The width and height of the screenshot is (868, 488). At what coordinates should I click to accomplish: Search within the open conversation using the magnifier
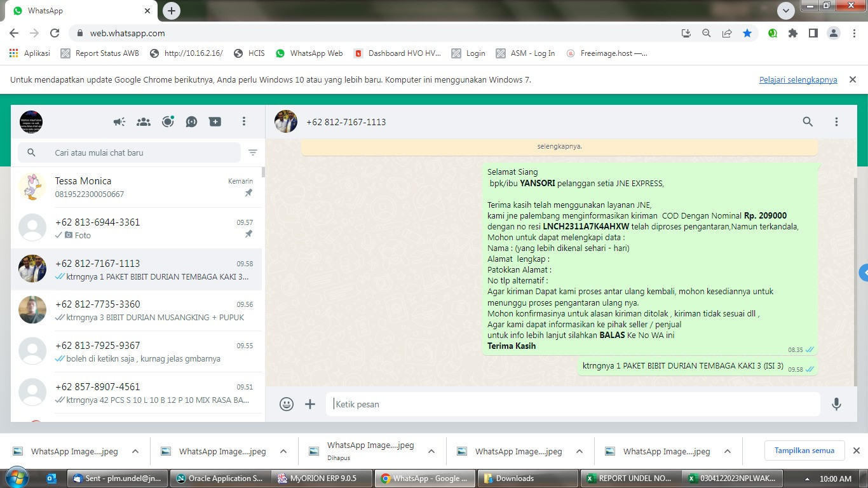808,121
